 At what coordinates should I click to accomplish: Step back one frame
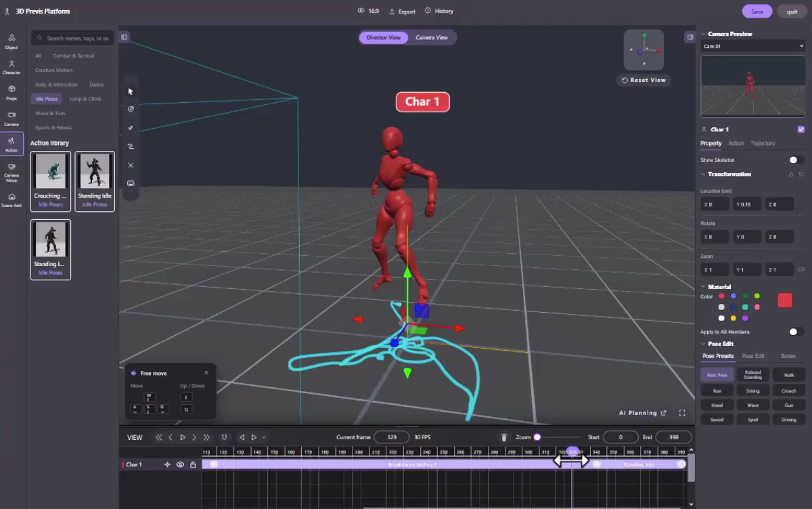click(x=171, y=437)
